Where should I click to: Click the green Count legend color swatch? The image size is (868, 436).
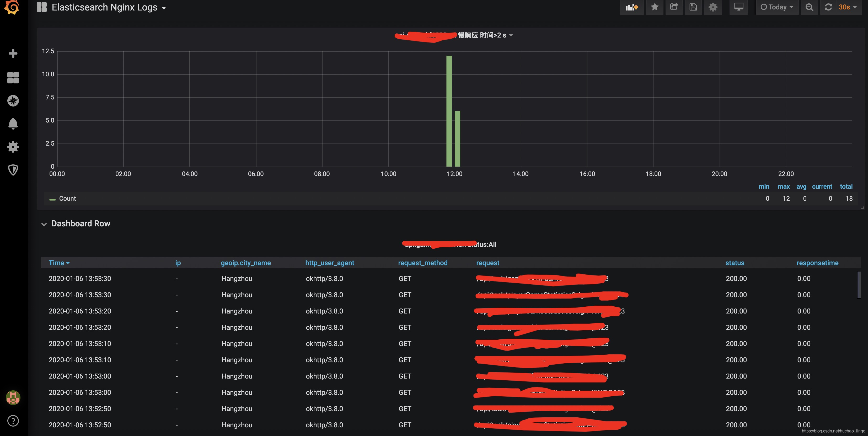52,200
